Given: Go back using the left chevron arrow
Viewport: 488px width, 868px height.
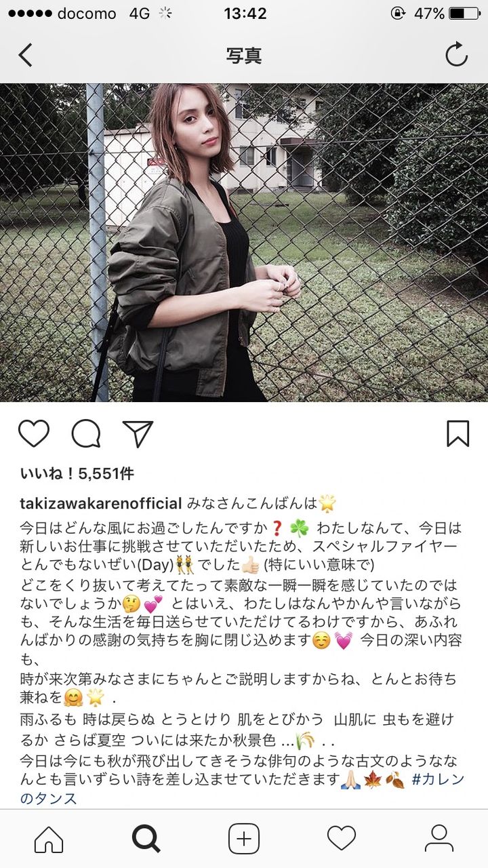Looking at the screenshot, I should coord(25,55).
